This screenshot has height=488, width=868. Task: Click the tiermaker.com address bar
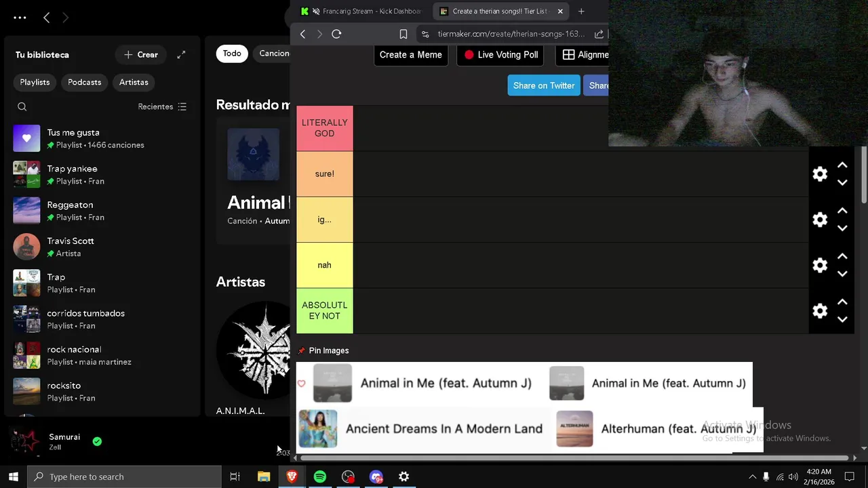[511, 34]
